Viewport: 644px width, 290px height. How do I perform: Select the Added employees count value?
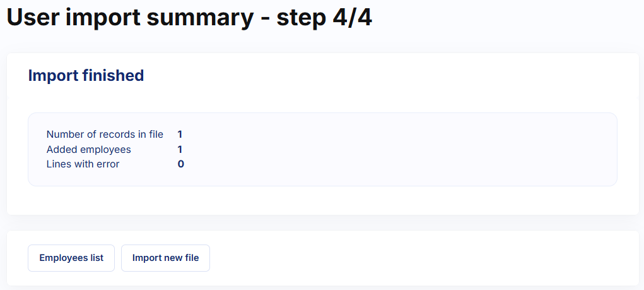(x=180, y=149)
